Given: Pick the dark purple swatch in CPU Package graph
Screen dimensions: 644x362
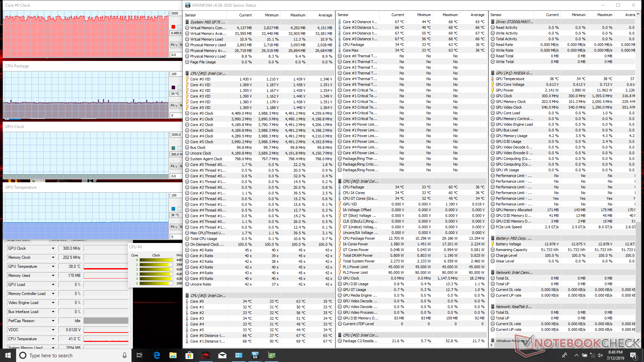Looking at the screenshot, I should point(173,87).
